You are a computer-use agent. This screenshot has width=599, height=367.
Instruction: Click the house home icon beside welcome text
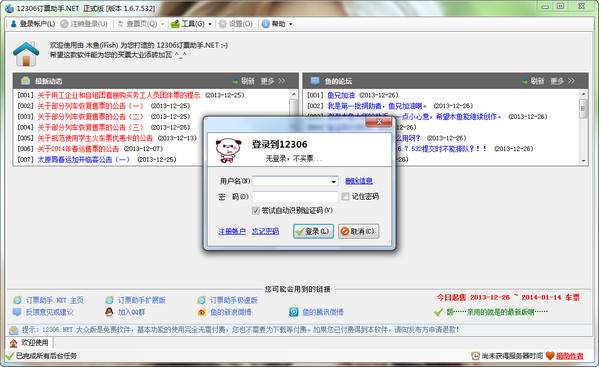(26, 54)
